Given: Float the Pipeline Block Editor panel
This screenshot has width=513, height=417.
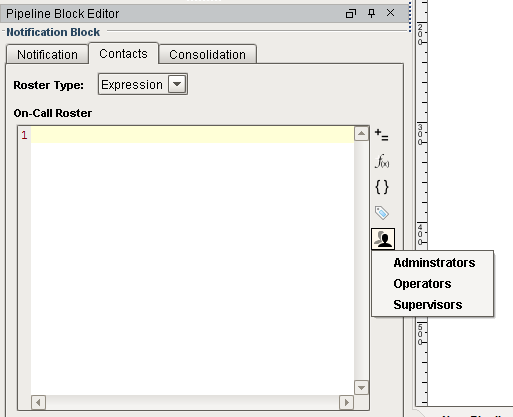Looking at the screenshot, I should pos(351,14).
